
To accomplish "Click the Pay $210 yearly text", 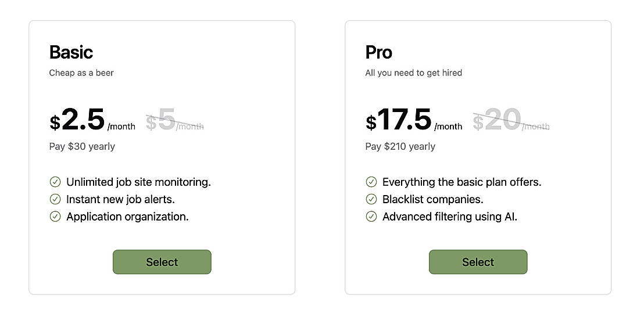I will point(400,146).
